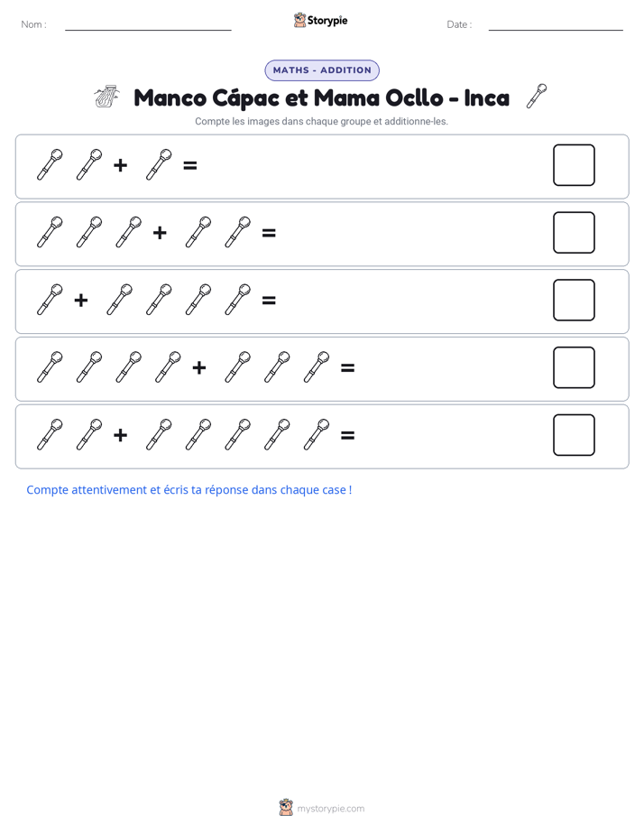Screen dimensions: 644x834
Task: Click the equals sign in fifth row
Action: click(347, 436)
